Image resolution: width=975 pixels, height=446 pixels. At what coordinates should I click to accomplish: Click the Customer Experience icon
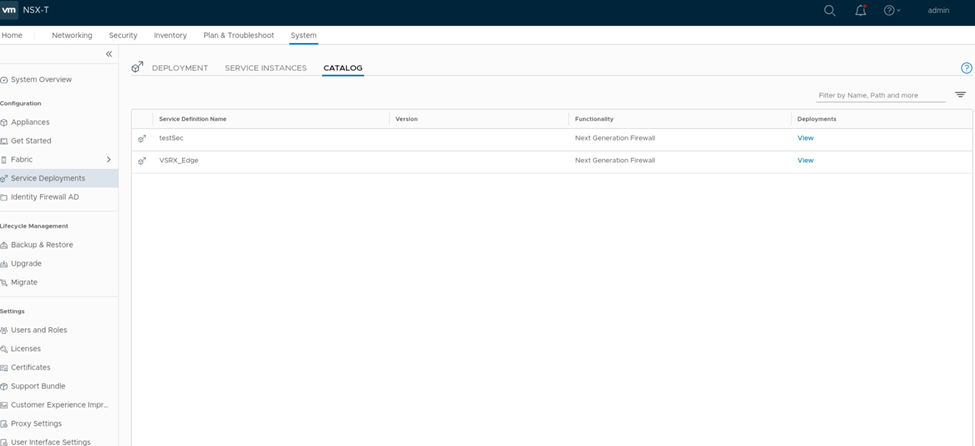[4, 405]
